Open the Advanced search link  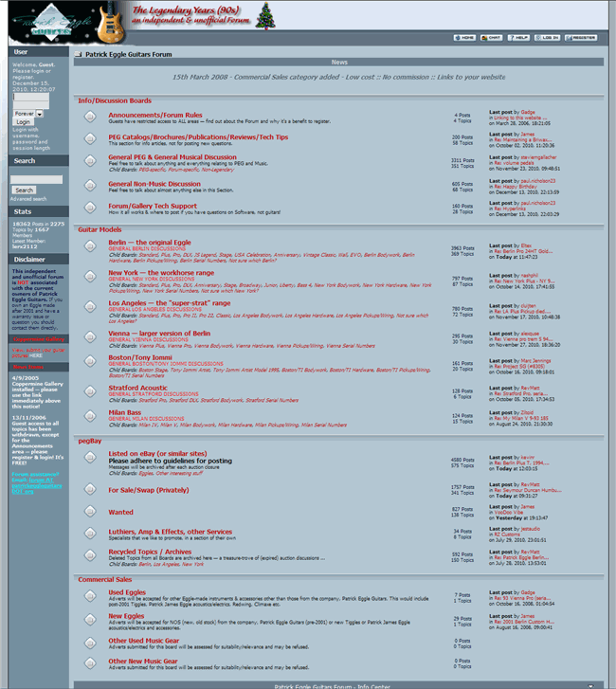click(28, 199)
